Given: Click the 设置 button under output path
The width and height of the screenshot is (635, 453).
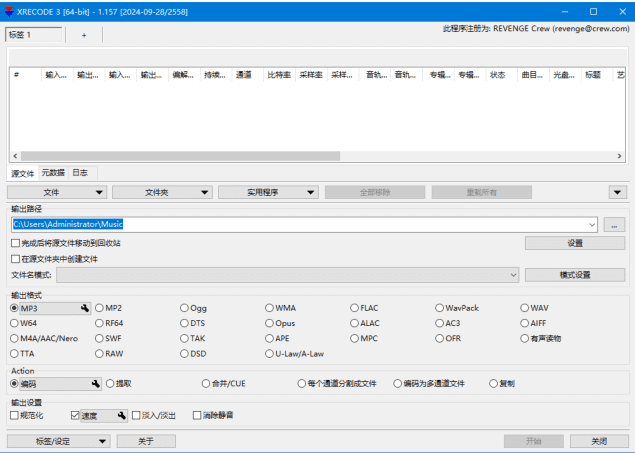Looking at the screenshot, I should point(575,243).
